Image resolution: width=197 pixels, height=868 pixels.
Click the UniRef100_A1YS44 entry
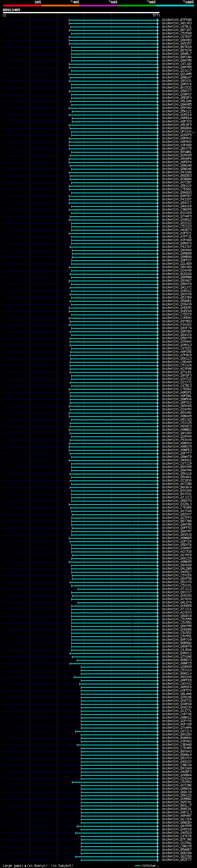pyautogui.click(x=176, y=511)
